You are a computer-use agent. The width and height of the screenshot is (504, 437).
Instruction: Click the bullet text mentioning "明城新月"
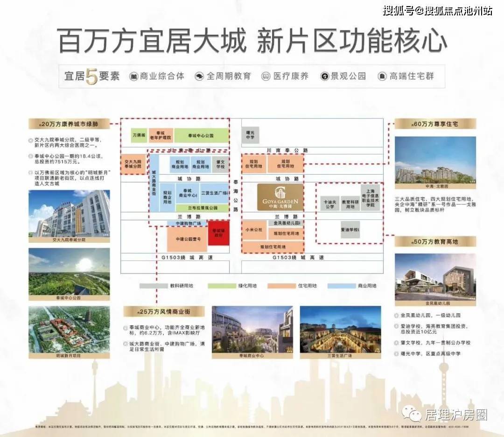(x=72, y=178)
